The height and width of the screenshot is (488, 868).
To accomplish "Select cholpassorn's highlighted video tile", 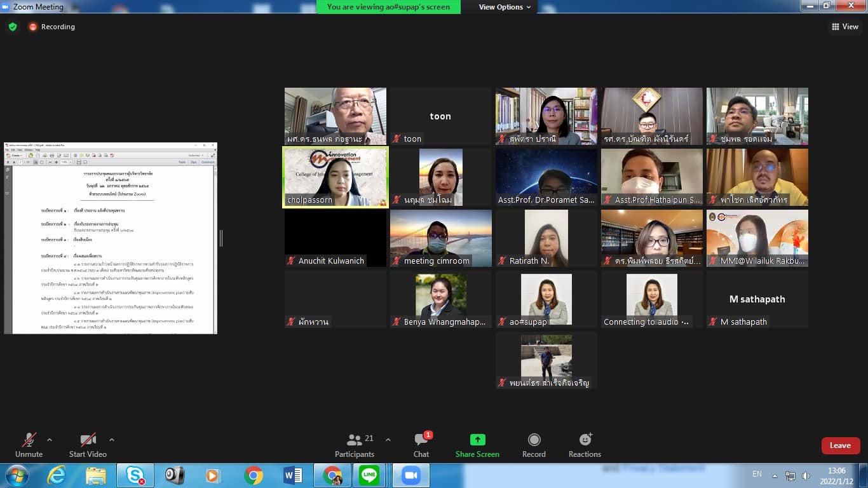I will 335,177.
